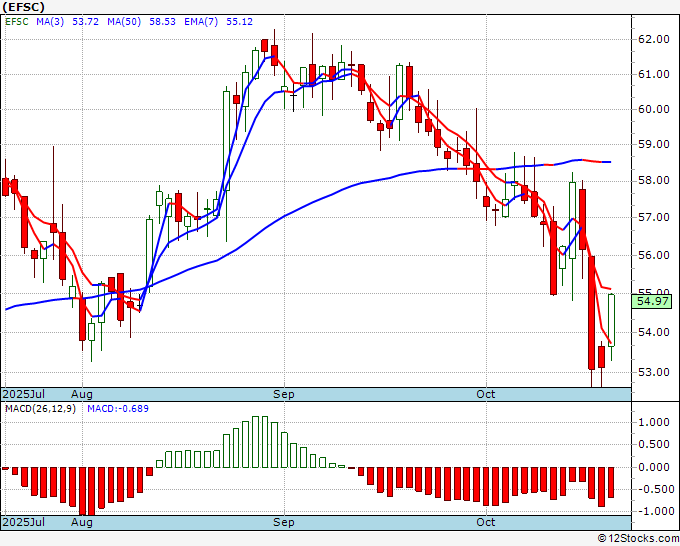Click the 58.00 price axis label
680x546 pixels.
click(654, 180)
